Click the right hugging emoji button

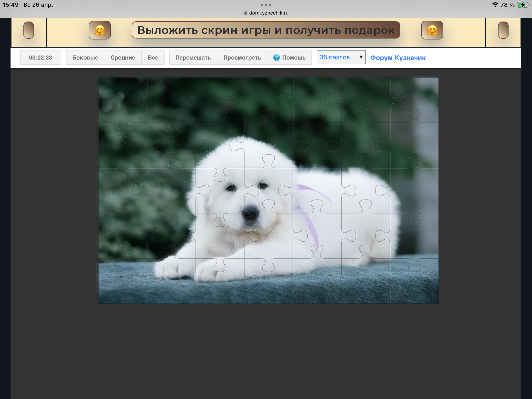pos(432,30)
